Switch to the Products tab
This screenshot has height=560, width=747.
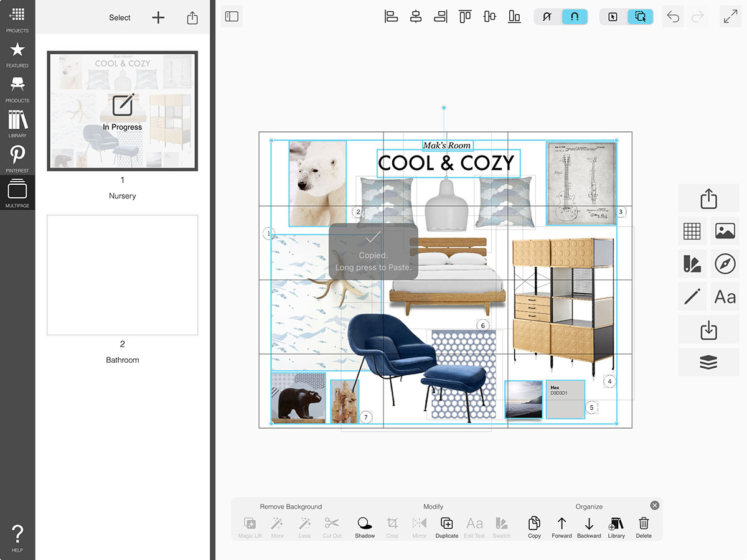coord(17,88)
